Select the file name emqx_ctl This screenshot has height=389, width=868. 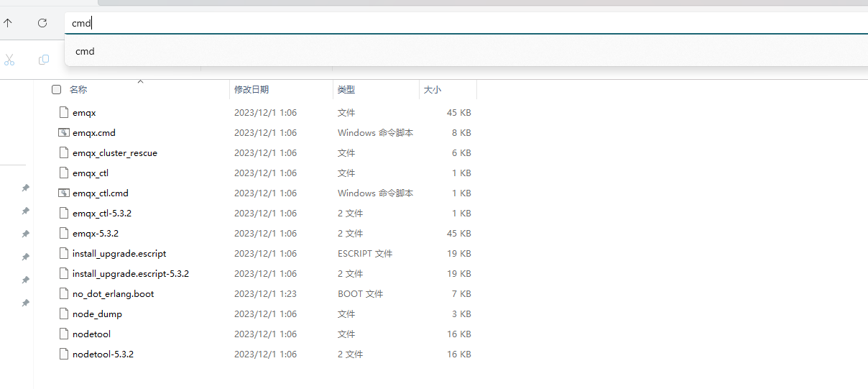91,173
